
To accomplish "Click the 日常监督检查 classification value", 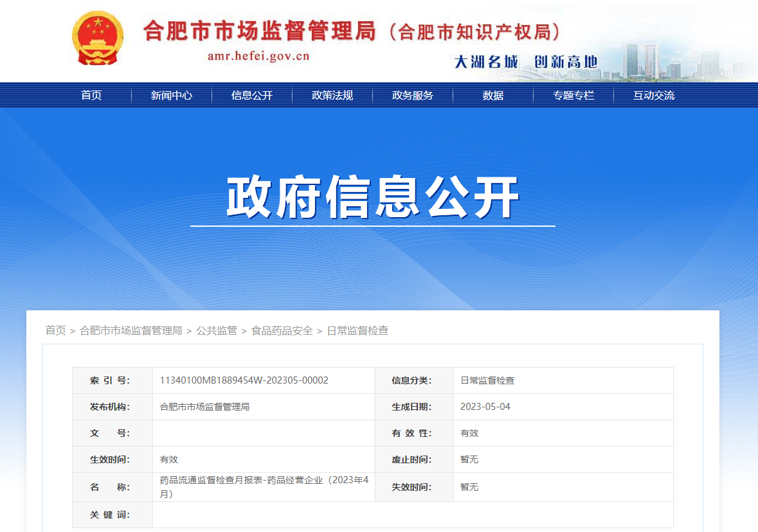I will tap(489, 380).
